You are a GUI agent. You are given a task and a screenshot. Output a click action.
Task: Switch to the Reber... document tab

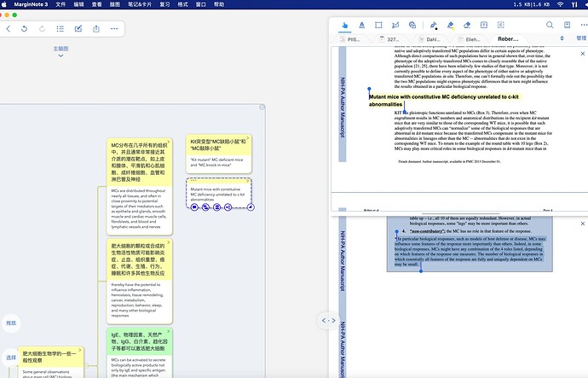point(508,39)
